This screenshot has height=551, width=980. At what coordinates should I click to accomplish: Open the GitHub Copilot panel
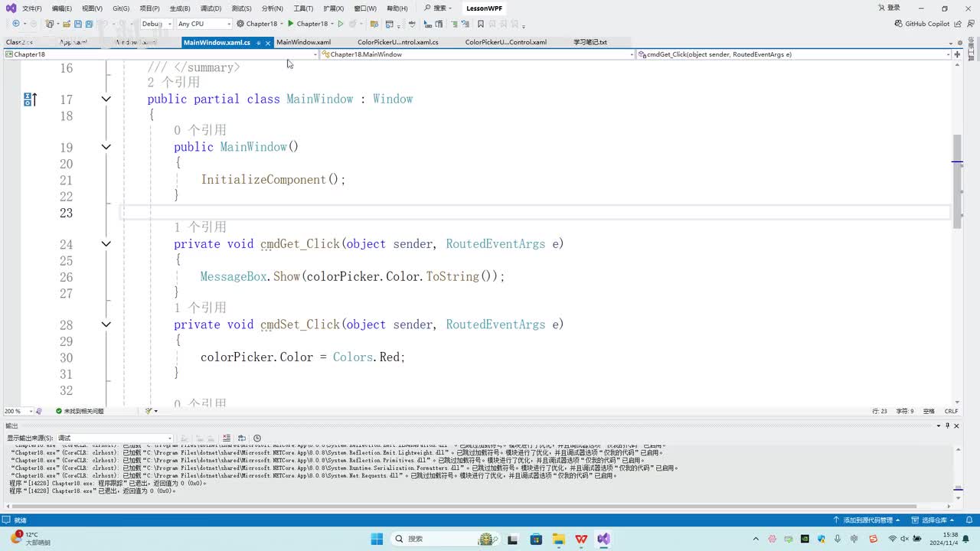coord(922,24)
